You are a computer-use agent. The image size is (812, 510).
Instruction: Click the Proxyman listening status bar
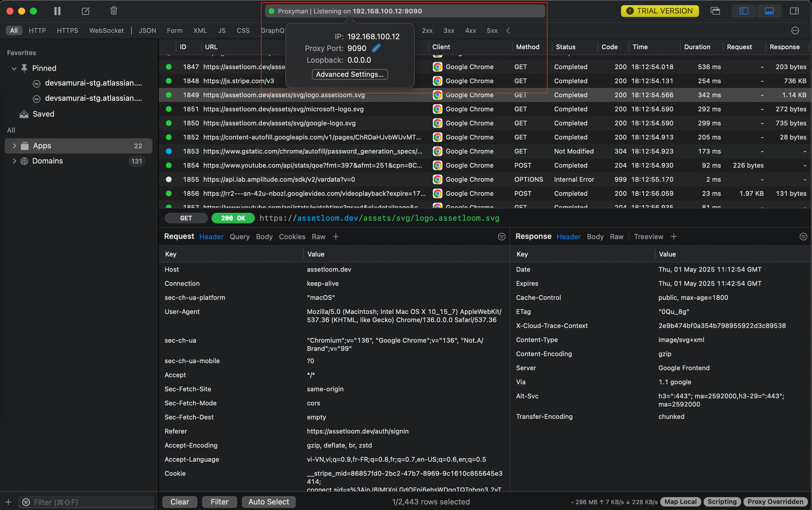click(x=405, y=11)
